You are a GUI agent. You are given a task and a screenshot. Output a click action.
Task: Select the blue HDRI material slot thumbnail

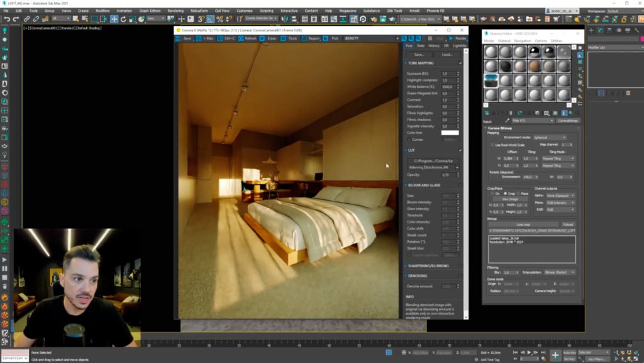coord(491,81)
